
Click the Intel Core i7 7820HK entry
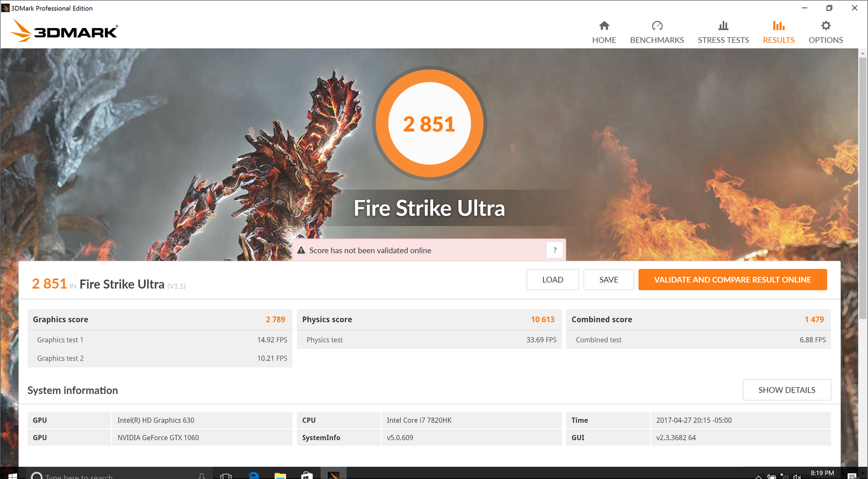tap(419, 420)
